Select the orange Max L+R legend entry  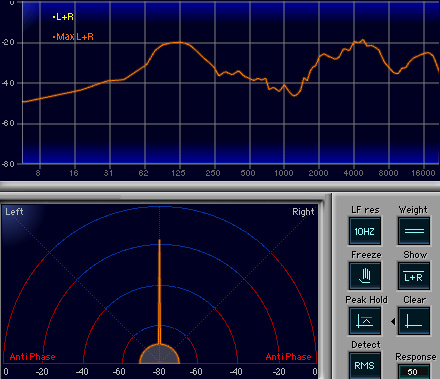pos(73,37)
